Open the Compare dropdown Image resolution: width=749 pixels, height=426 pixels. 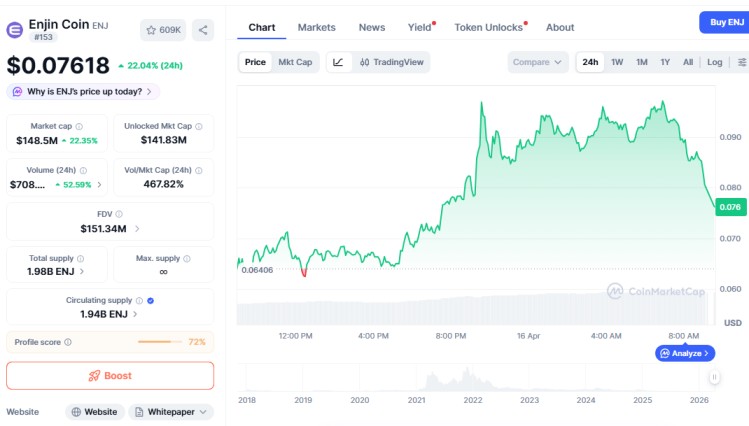click(x=537, y=62)
